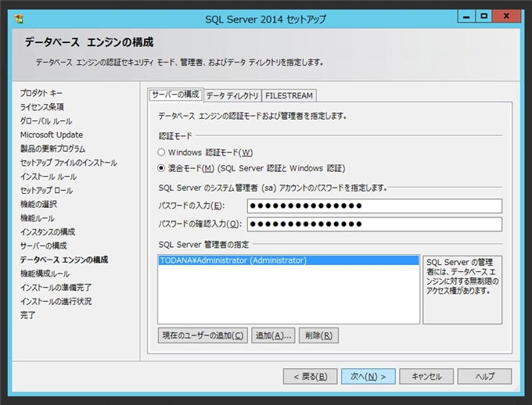Click インストール ルール step in sidebar
The image size is (532, 405).
(49, 177)
